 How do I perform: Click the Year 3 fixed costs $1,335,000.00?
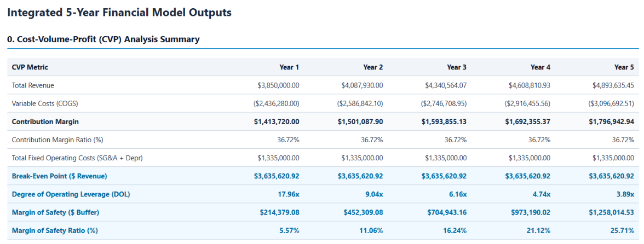(x=446, y=158)
